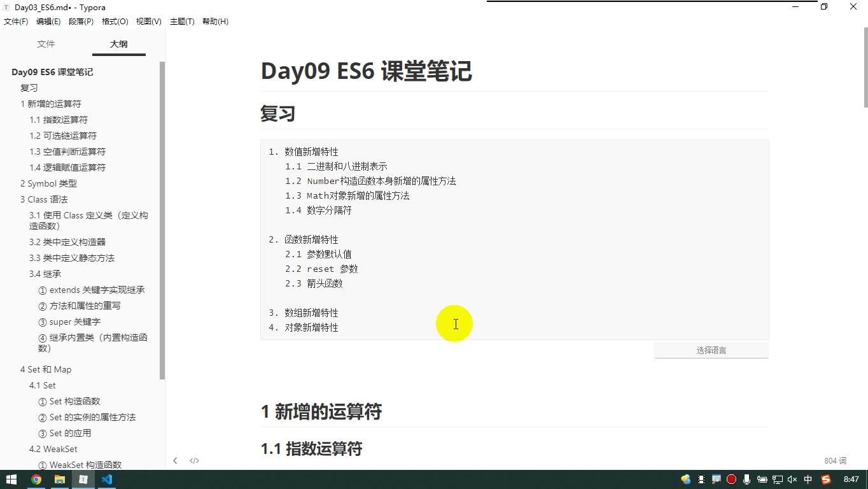Screen dimensions: 868x489
Task: Click the battery power tray icon
Action: tap(762, 479)
